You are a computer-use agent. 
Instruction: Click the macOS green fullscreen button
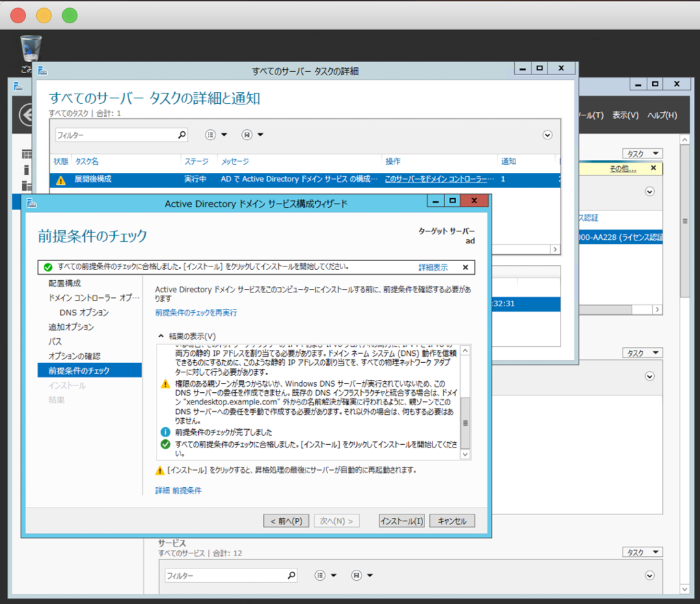(x=70, y=15)
